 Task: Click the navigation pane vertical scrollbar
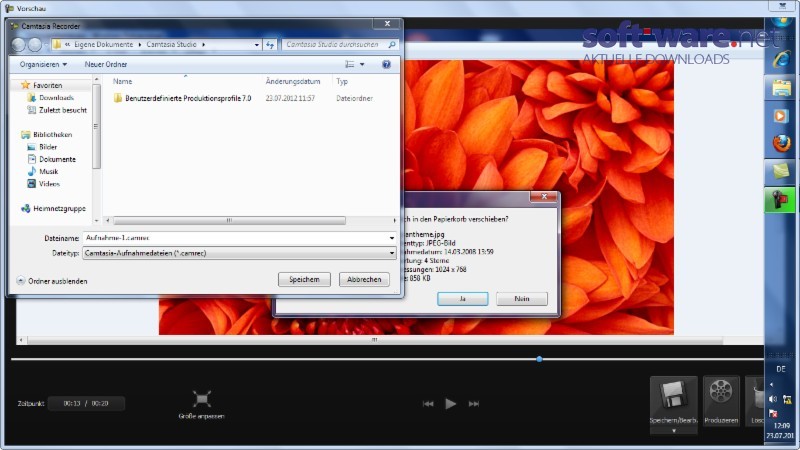tap(96, 127)
